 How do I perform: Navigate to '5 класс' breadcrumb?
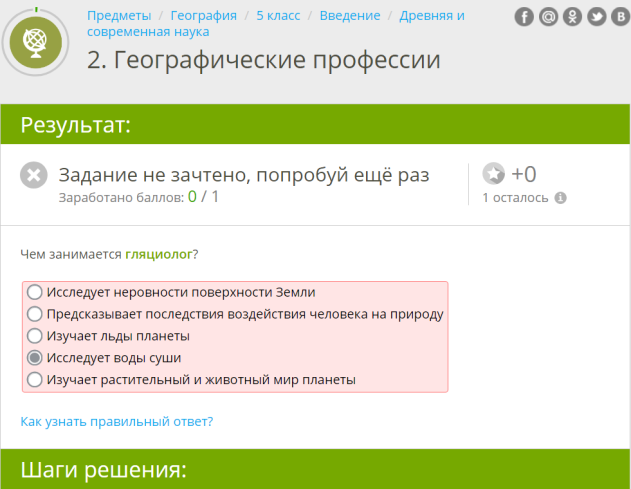point(278,15)
